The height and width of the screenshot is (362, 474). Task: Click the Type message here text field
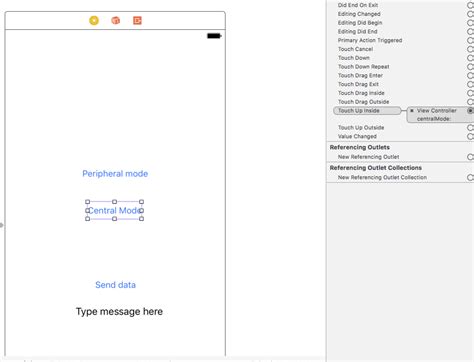click(119, 311)
